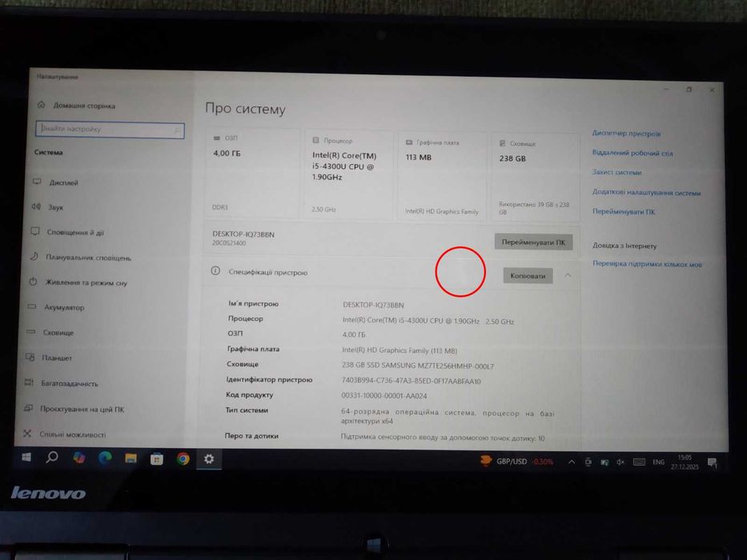Show hidden tray icons chevron

[x=571, y=462]
